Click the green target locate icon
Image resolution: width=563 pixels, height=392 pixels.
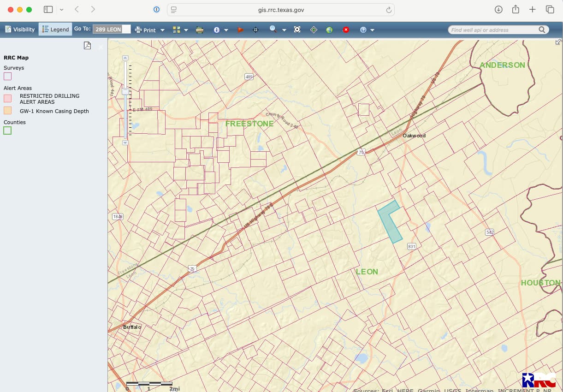pos(314,30)
